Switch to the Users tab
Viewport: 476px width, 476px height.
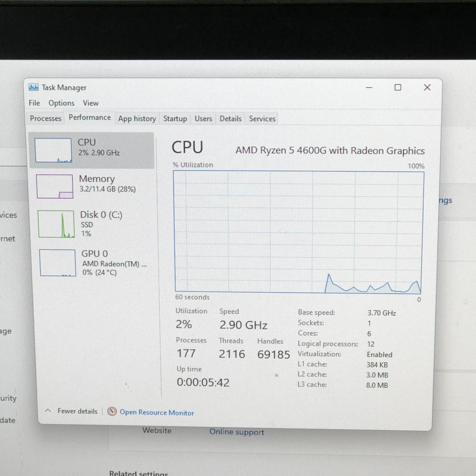(x=203, y=119)
